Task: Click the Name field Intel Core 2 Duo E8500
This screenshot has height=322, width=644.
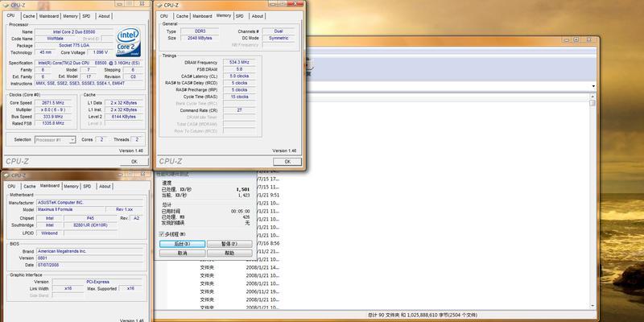Action: point(73,31)
